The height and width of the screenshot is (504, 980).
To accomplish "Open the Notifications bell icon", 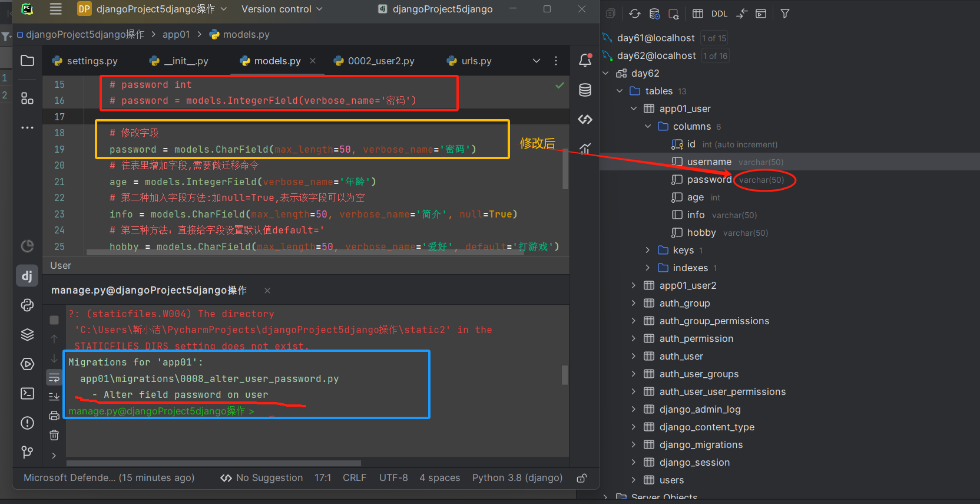I will tap(585, 60).
